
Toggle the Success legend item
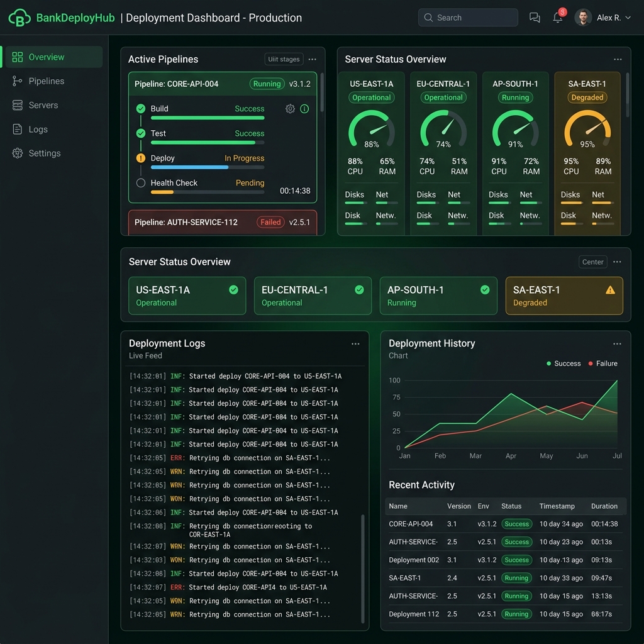point(563,364)
